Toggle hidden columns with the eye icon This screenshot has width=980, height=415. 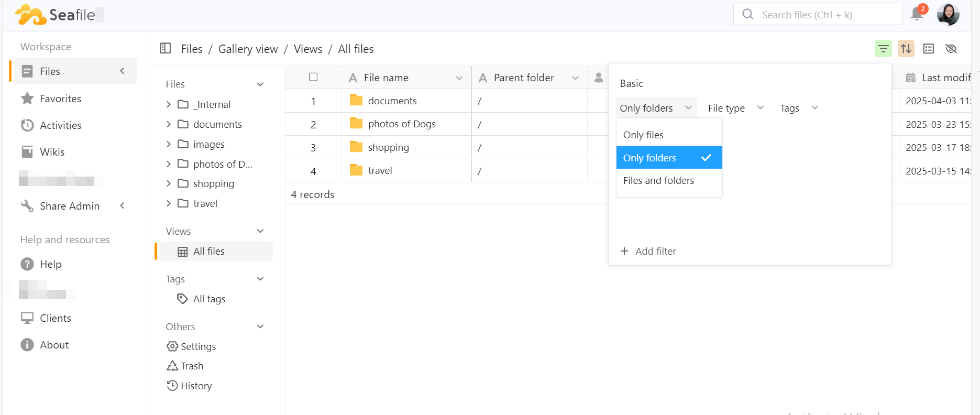click(x=951, y=49)
